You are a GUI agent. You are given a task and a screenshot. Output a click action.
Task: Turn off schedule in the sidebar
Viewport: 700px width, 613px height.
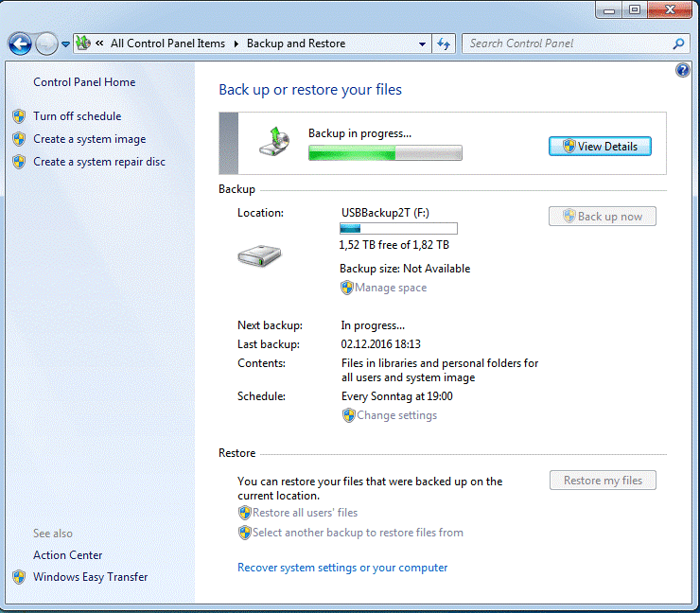[77, 116]
